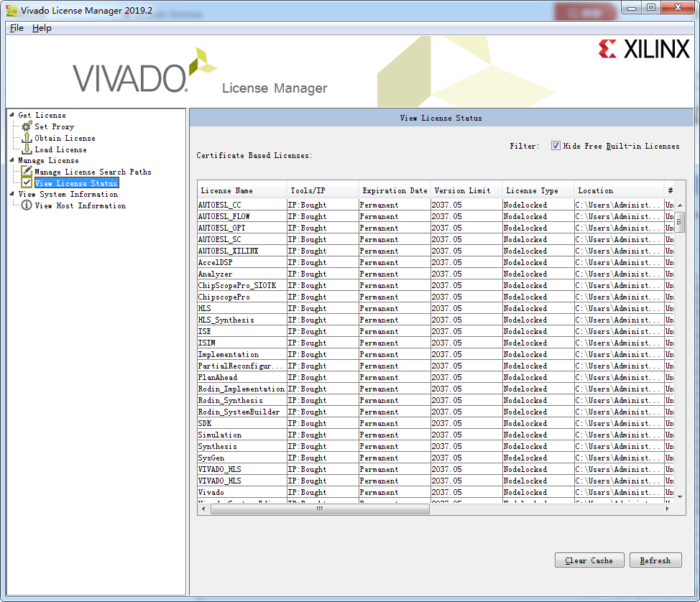Sort by the # column header
Image resolution: width=700 pixels, height=602 pixels.
tap(669, 190)
